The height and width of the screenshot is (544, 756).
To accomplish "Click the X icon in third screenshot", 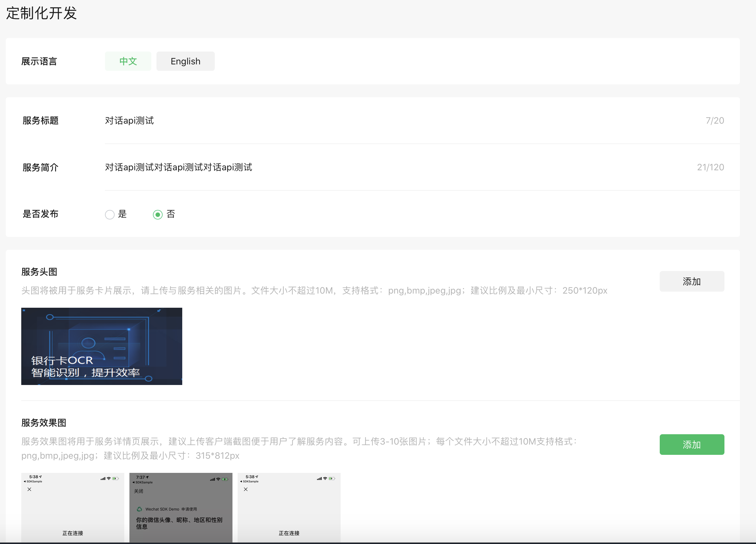I will (x=246, y=489).
